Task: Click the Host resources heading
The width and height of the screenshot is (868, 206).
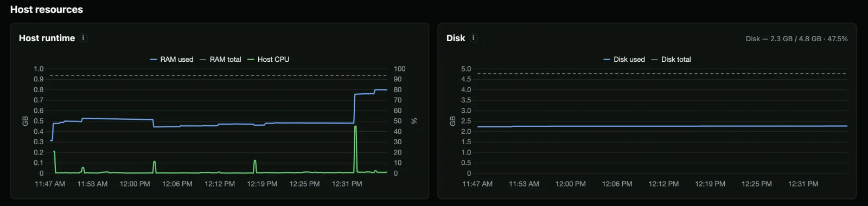Action: point(47,10)
